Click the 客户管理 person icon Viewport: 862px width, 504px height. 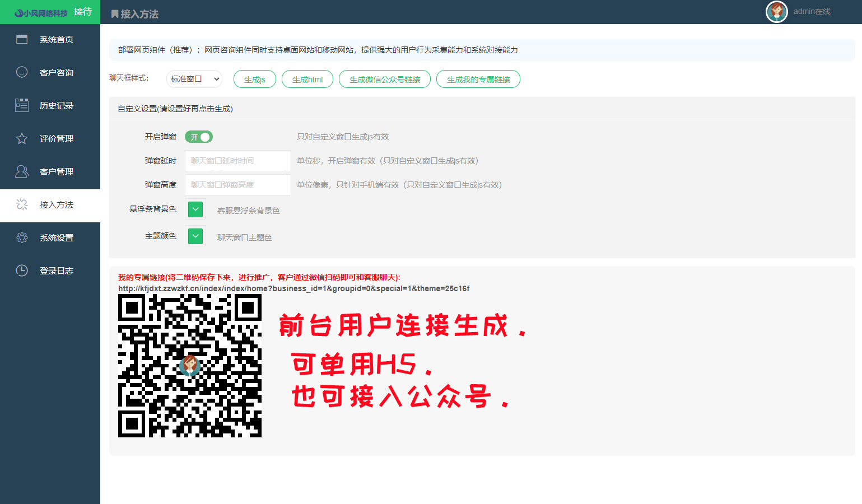pos(22,171)
